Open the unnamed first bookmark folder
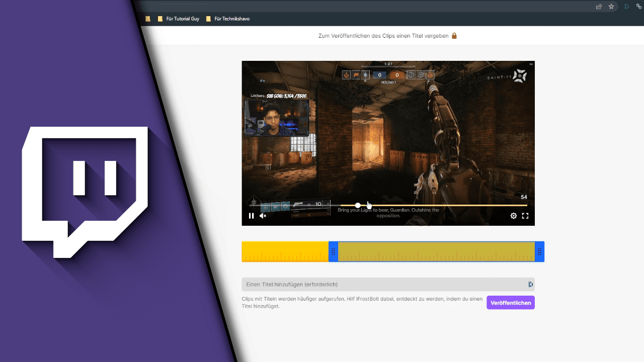 148,19
